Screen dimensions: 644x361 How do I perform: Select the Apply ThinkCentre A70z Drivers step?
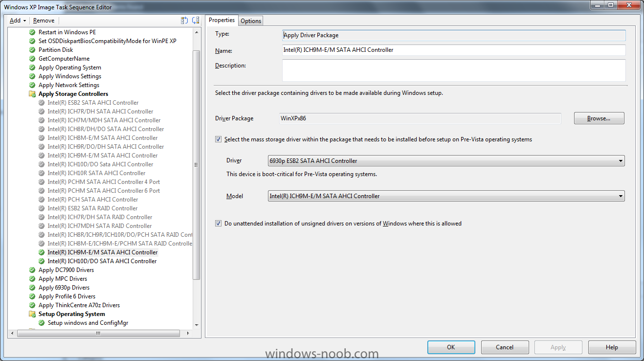click(x=79, y=305)
